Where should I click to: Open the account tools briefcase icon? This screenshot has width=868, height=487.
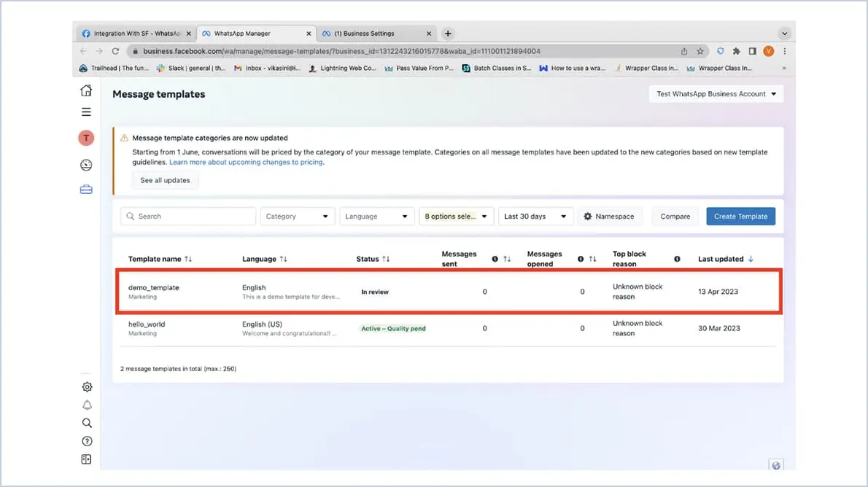(x=86, y=190)
